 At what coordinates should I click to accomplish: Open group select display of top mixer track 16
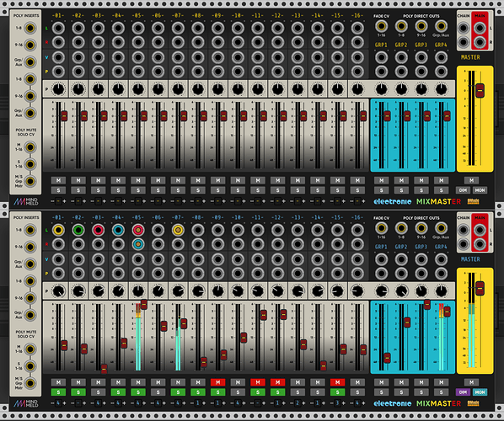tap(357, 201)
